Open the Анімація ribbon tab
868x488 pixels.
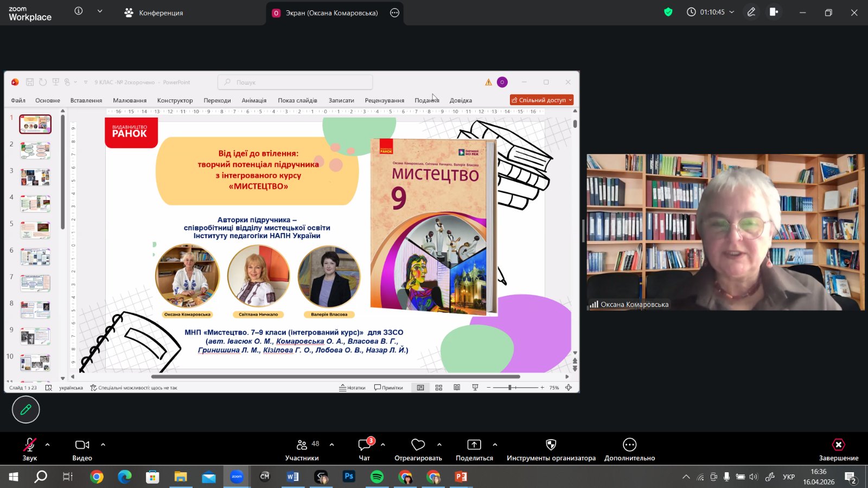click(x=254, y=100)
